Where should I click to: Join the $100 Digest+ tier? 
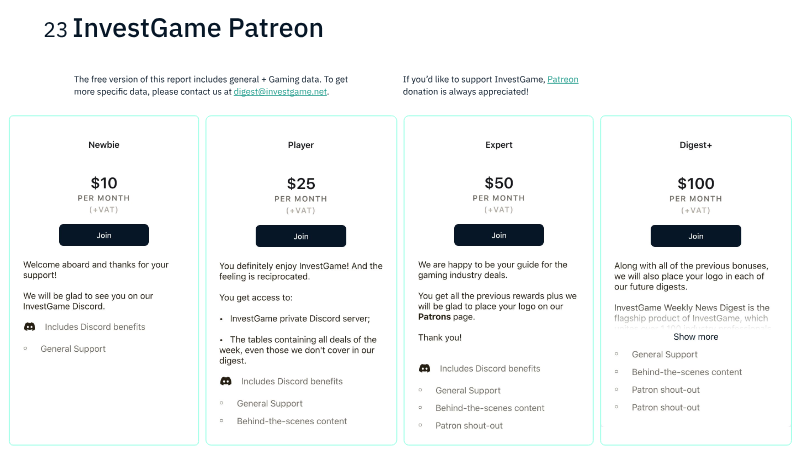(x=696, y=235)
